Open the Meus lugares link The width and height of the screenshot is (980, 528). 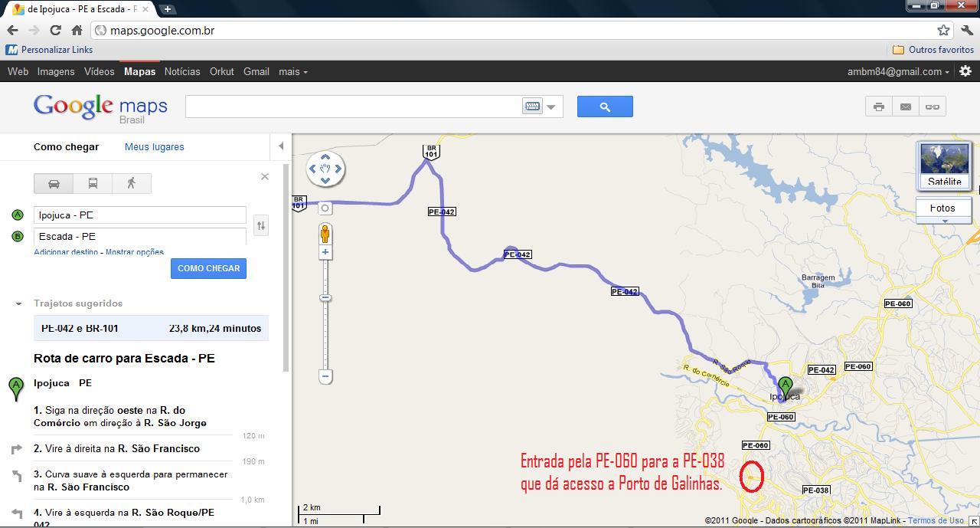pos(155,146)
